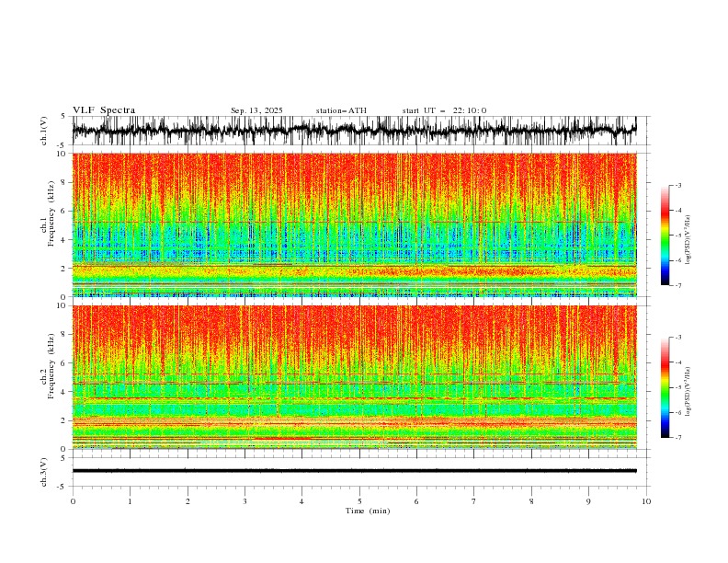The width and height of the screenshot is (728, 563).
Task: Click the ch.2 colorbar 'log(PSD)(V²/Hz)' label
Action: [688, 392]
